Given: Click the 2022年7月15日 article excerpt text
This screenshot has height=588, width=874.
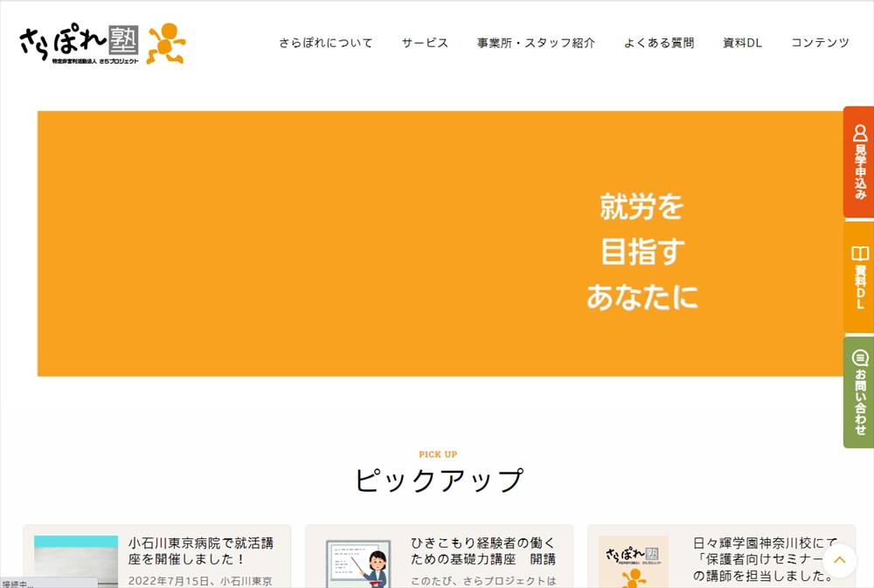Looking at the screenshot, I should 200,580.
